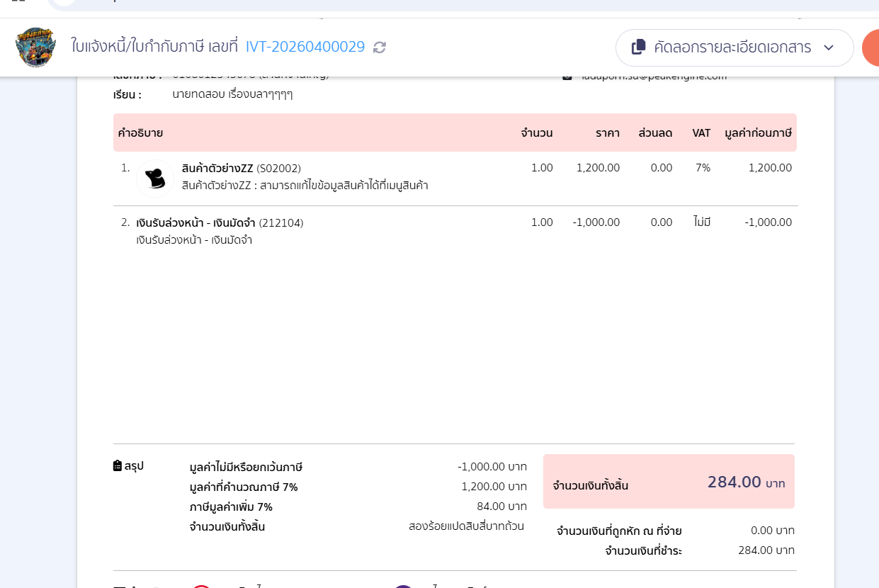This screenshot has height=588, width=879.
Task: Open document number IVT-20260400029 link
Action: [x=305, y=47]
